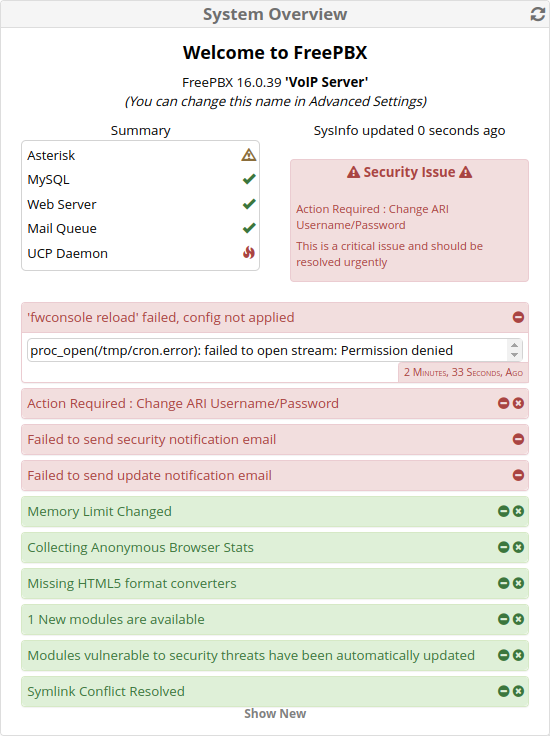Refresh the System Overview panel
This screenshot has height=736, width=550.
[x=537, y=14]
